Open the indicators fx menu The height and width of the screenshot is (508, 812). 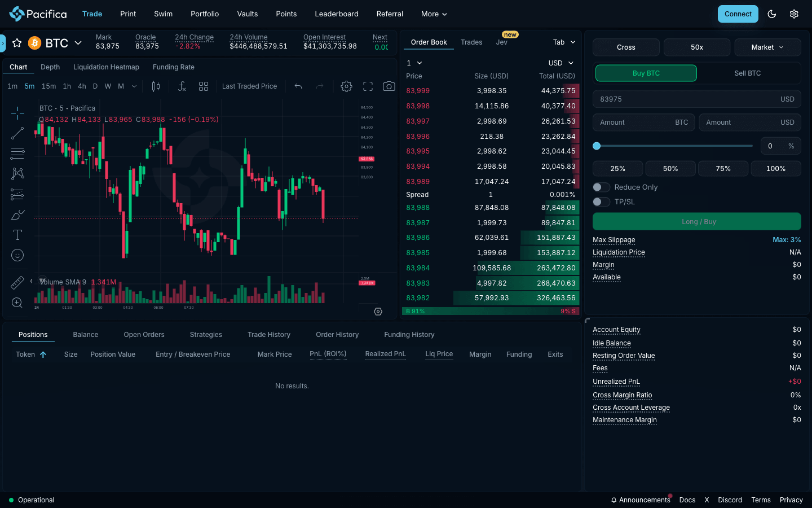182,86
